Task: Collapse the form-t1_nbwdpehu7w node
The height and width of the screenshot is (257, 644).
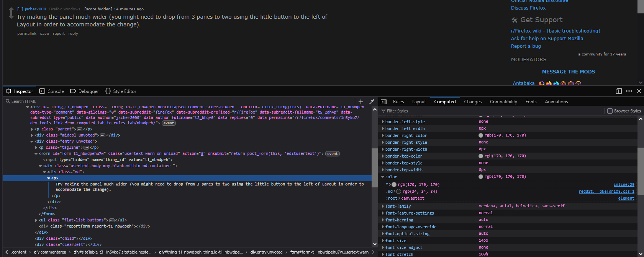Action: (x=36, y=154)
